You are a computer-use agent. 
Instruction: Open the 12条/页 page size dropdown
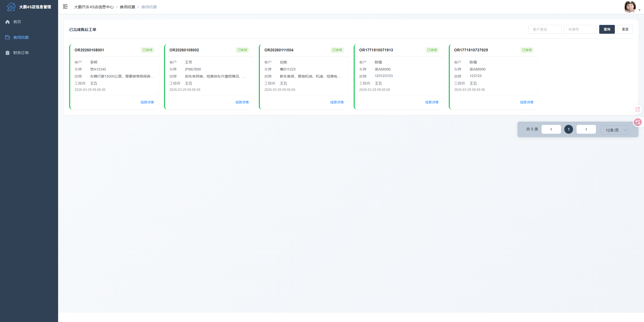point(614,130)
